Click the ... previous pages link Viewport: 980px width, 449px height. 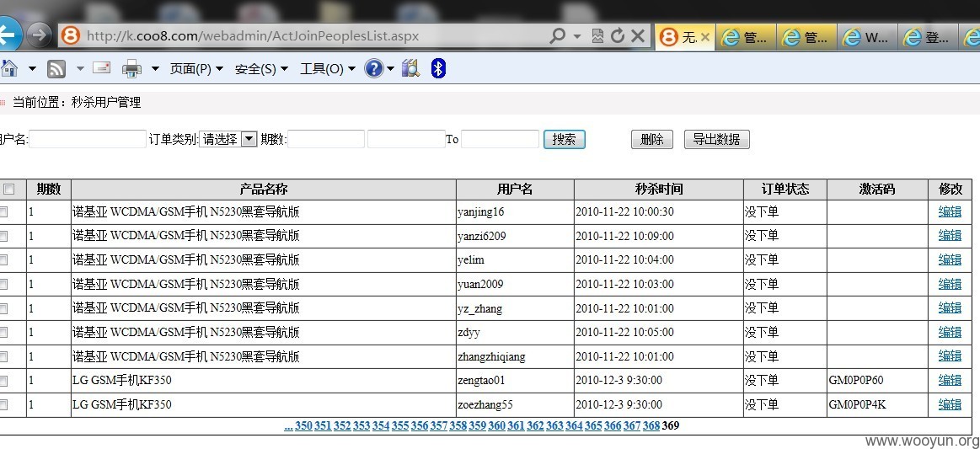pyautogui.click(x=288, y=426)
